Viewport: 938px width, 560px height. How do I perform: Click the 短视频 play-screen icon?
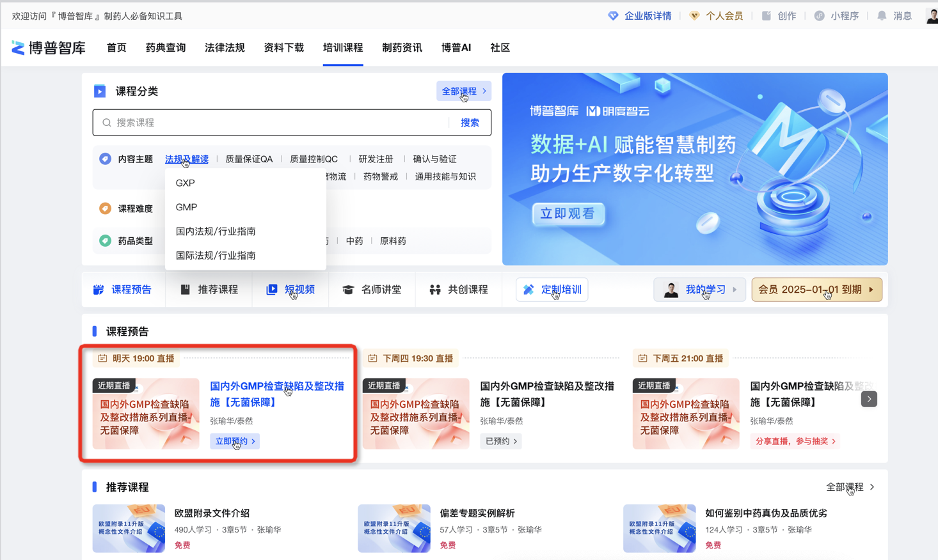point(272,290)
